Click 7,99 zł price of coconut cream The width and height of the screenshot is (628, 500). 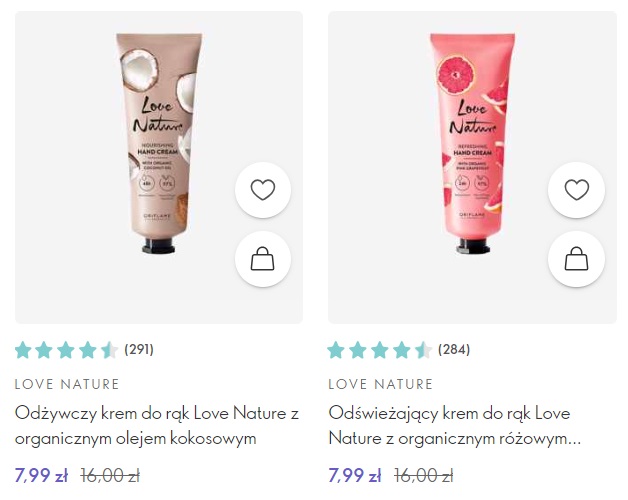coord(41,476)
